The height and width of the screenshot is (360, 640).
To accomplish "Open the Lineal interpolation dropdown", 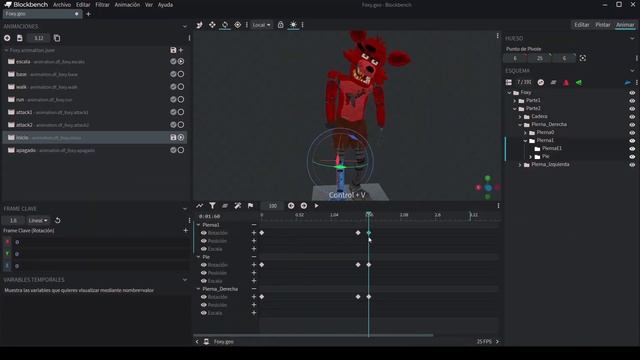I will coord(38,220).
